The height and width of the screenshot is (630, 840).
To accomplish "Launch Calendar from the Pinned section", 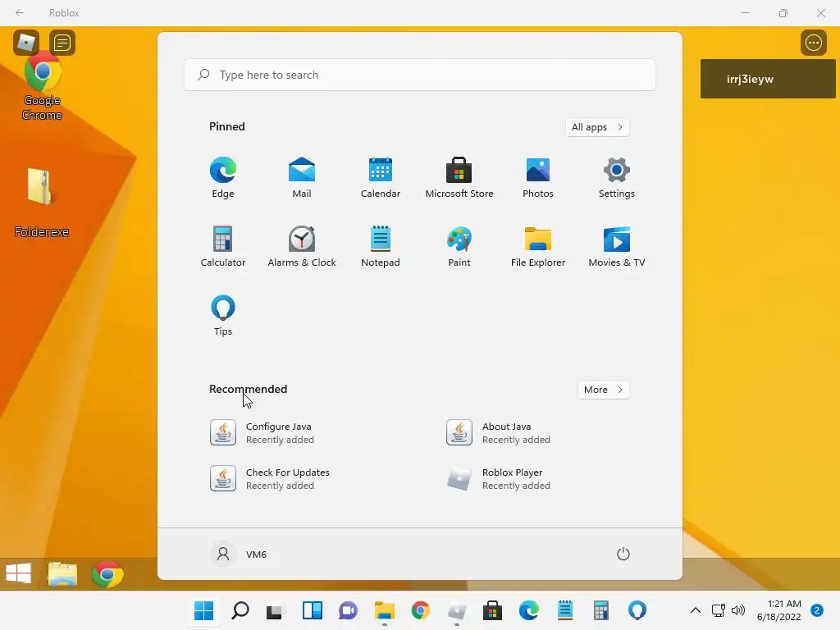I will (381, 178).
